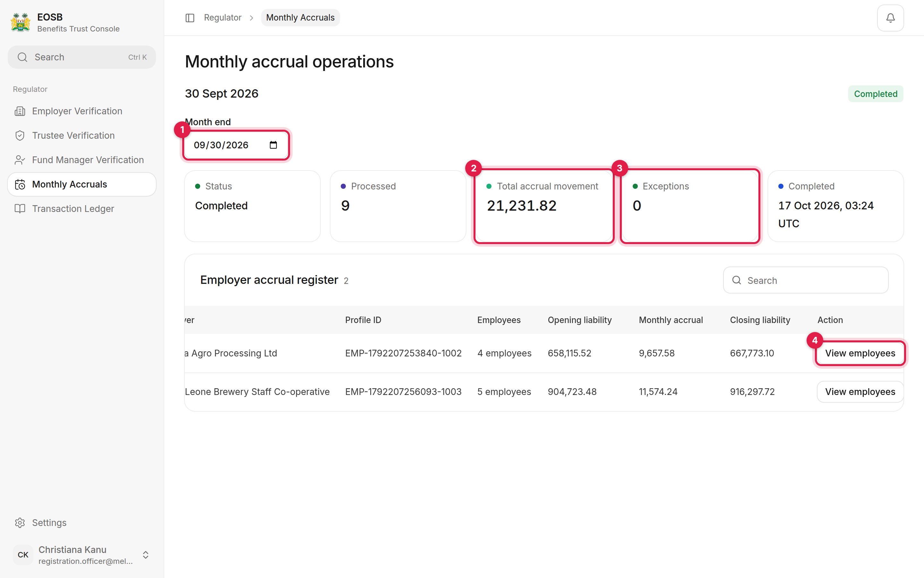The width and height of the screenshot is (924, 578).
Task: Click the Opening liability column header
Action: [580, 320]
